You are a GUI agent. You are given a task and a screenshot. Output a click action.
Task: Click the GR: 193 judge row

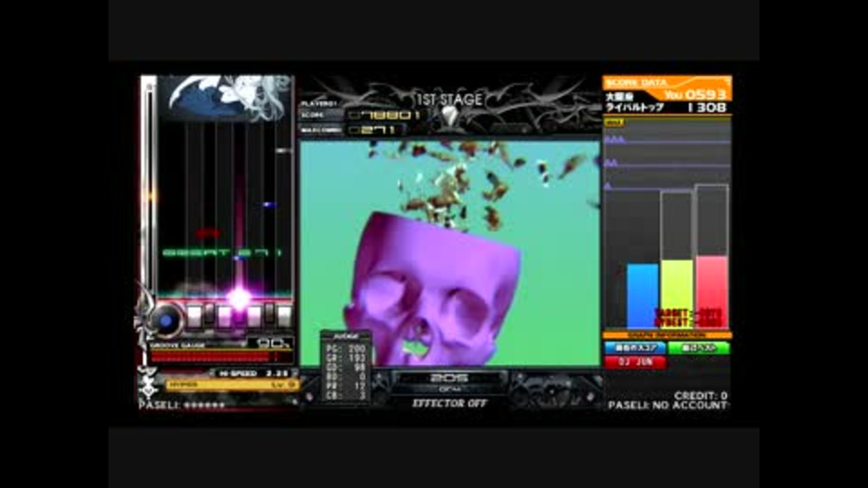click(x=346, y=359)
